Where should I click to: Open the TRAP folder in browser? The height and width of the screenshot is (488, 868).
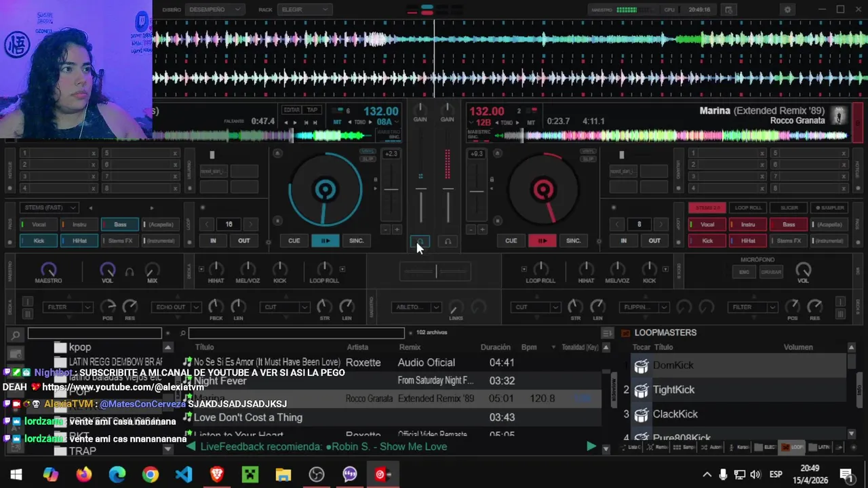[83, 451]
